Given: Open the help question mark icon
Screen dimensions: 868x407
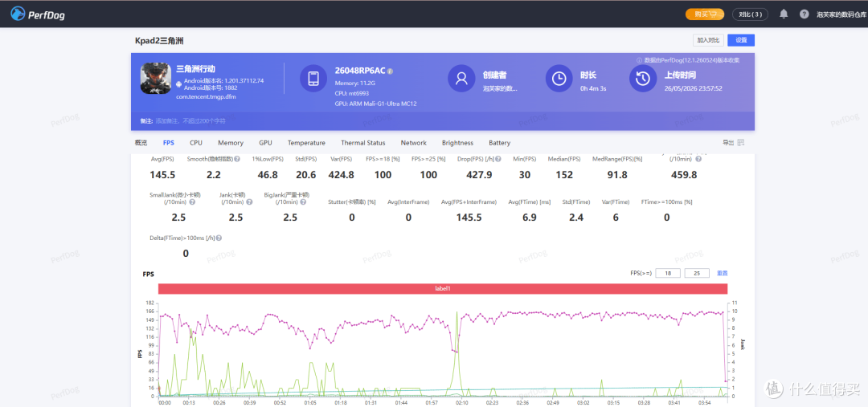Looking at the screenshot, I should coord(804,14).
